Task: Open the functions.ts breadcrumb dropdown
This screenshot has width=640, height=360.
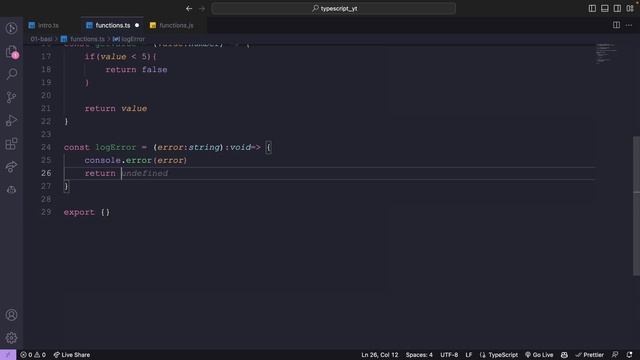Action: click(83, 39)
